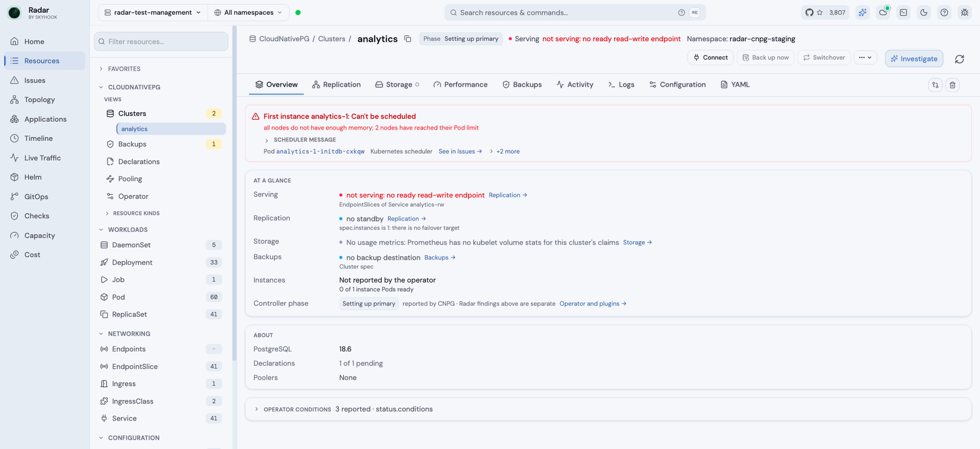Open the Operator and plugins link

tap(593, 304)
